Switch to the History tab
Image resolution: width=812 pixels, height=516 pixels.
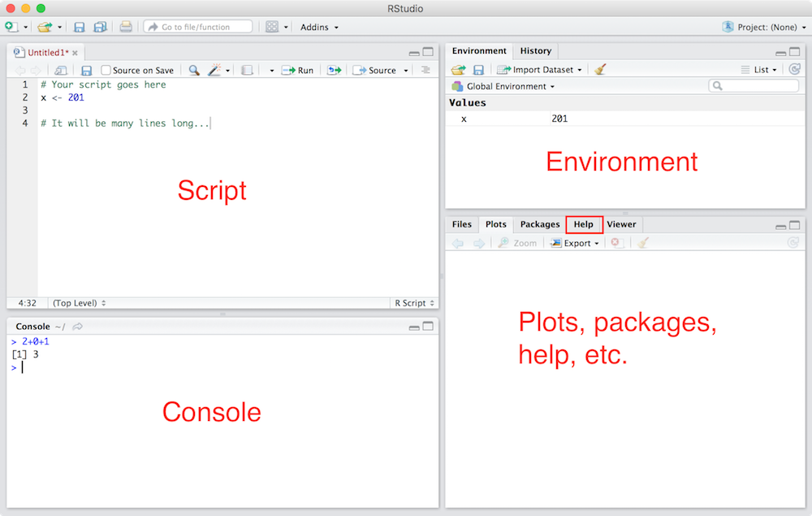coord(536,51)
